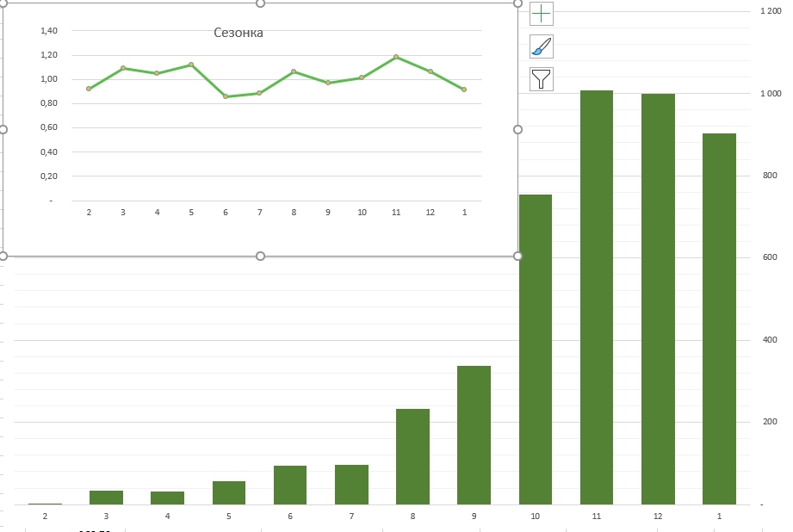Open Chart Styles paintbrush button

(x=541, y=46)
